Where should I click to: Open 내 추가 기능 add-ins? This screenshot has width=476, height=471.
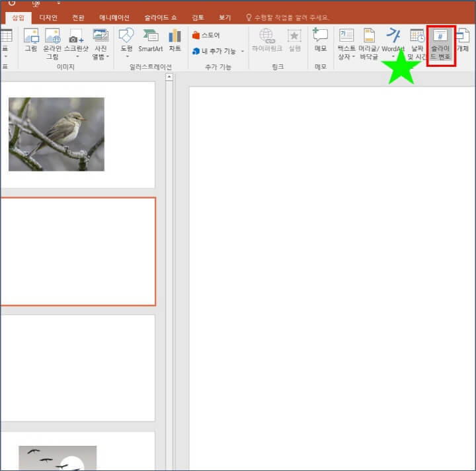coord(214,51)
